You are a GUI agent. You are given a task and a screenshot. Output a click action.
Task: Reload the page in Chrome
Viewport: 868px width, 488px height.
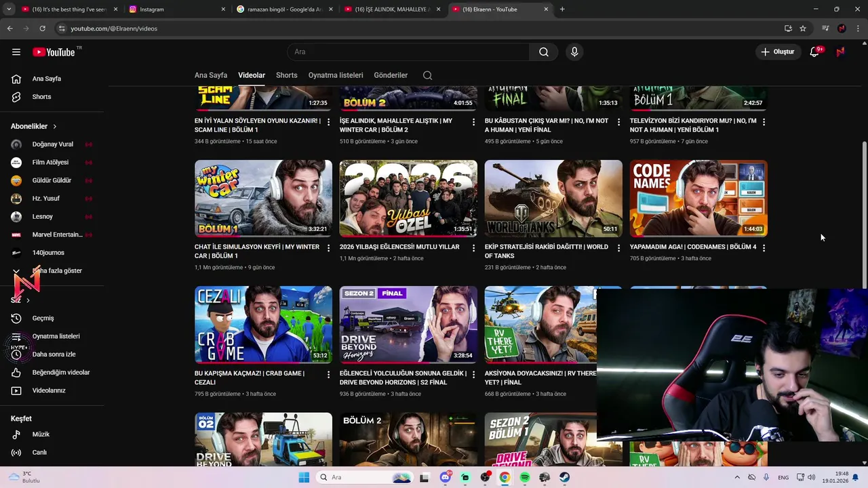click(42, 28)
